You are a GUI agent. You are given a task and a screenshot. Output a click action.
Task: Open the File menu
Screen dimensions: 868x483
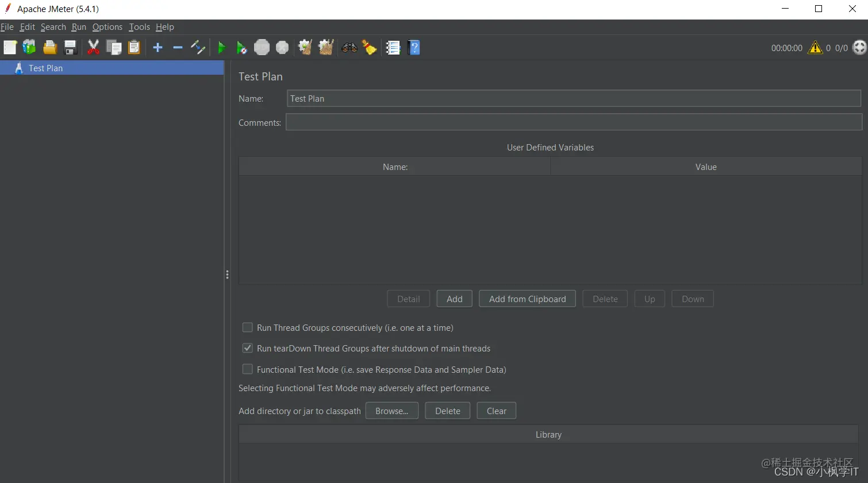(7, 27)
